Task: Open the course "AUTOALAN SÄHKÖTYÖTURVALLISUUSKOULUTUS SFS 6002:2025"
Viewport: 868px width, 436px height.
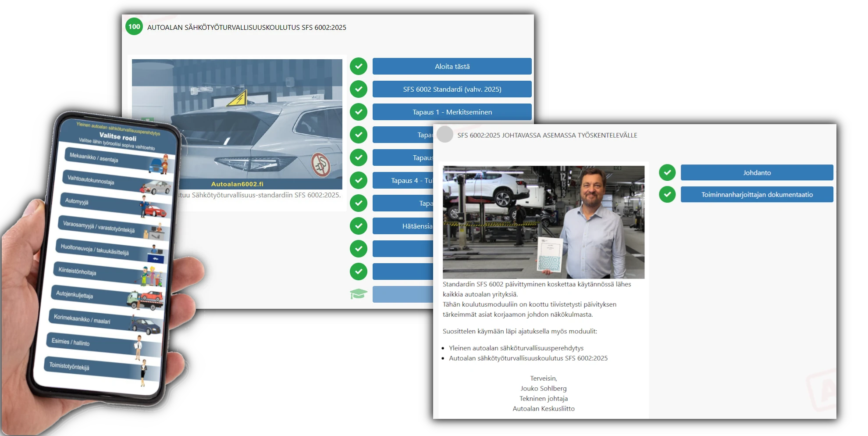Action: pos(247,27)
